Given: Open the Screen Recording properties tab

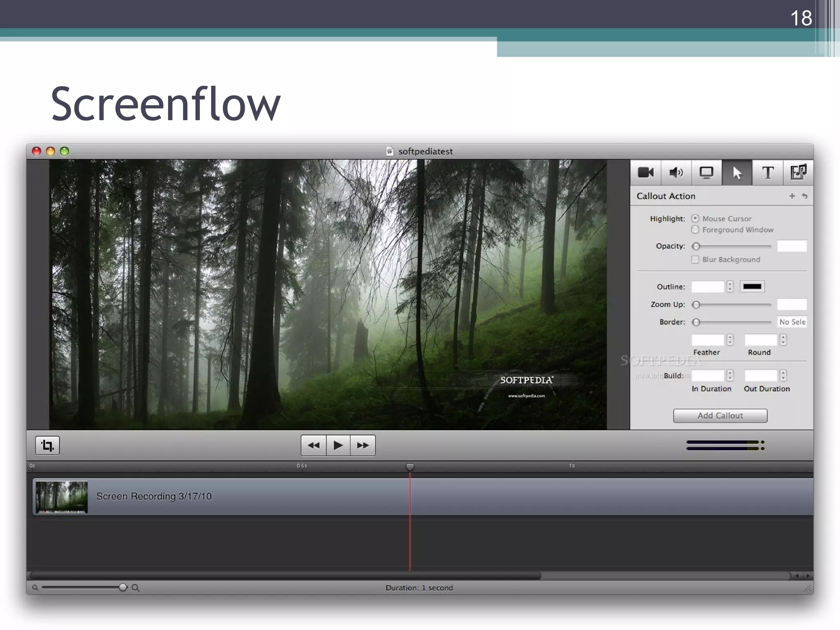Looking at the screenshot, I should pos(706,173).
